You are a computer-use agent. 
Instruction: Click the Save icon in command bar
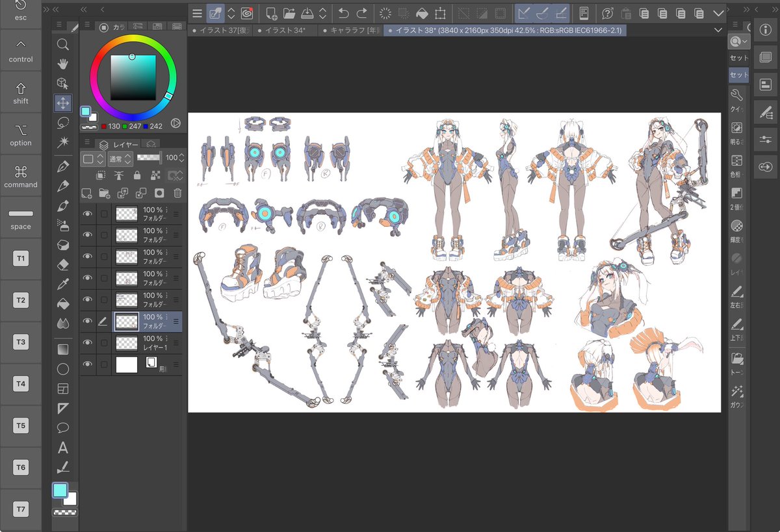(x=307, y=13)
